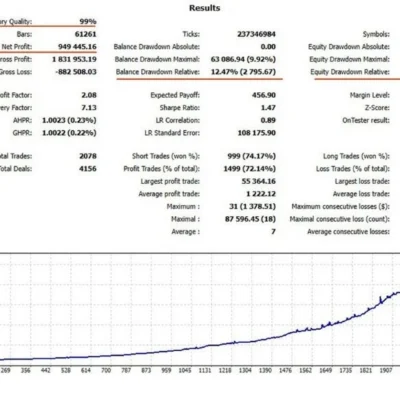Select the Net Profit value 949 445.16
Image resolution: width=400 pixels, height=400 pixels.
point(77,47)
